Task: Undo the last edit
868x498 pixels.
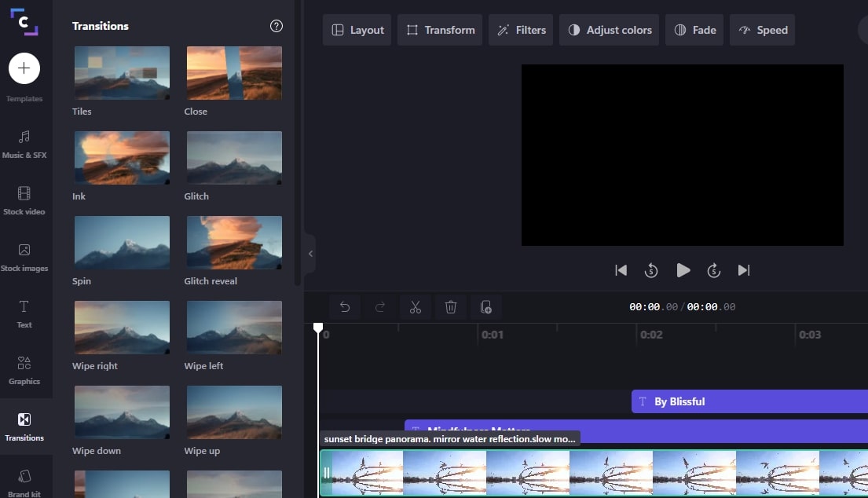Action: [345, 306]
